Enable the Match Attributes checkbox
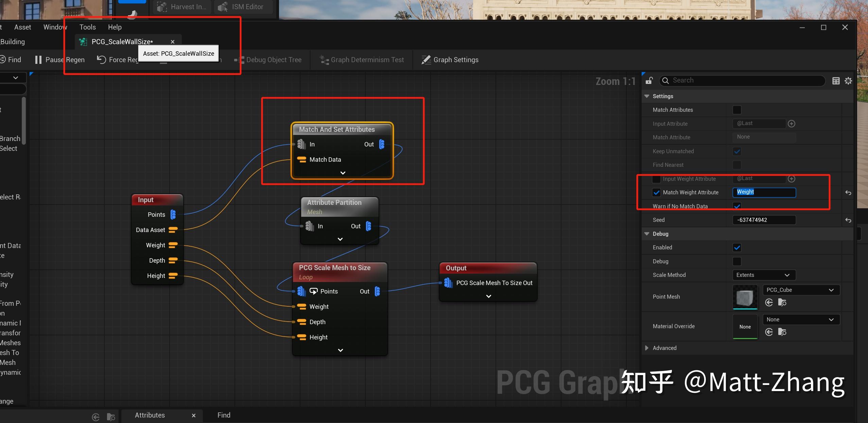 point(737,110)
